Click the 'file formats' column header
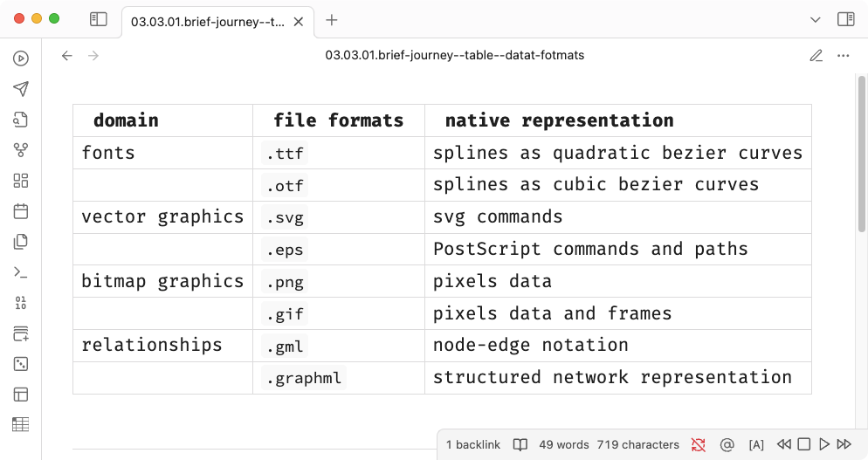This screenshot has width=868, height=460. [x=339, y=120]
